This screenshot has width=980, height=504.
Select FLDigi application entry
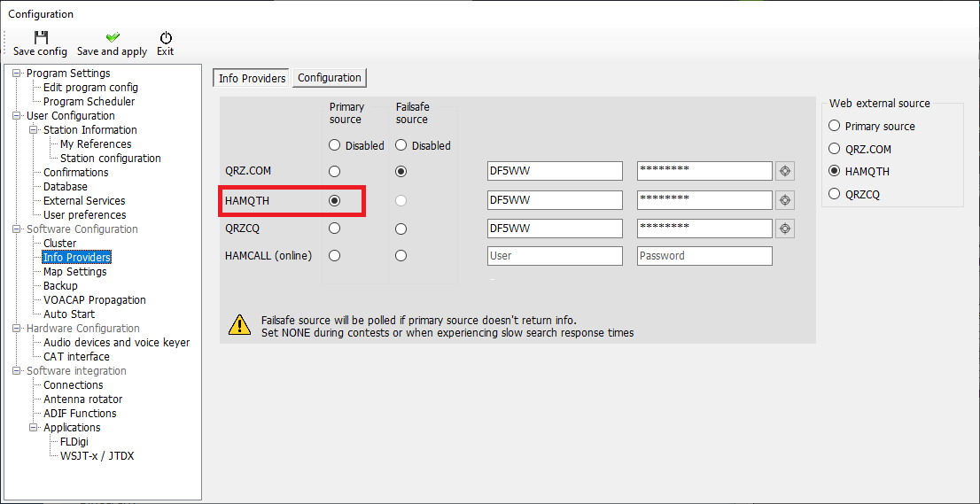point(74,441)
